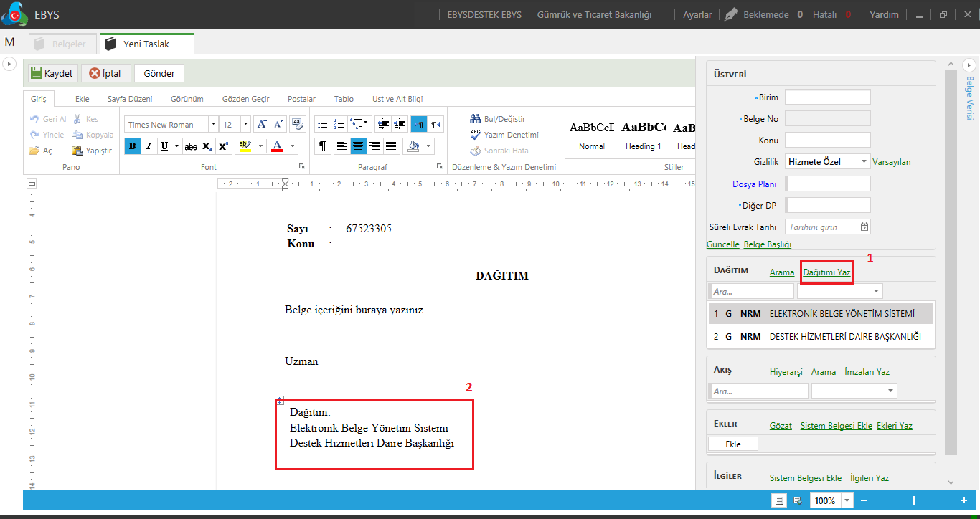Open the zoom 100% dropdown arrow
980x519 pixels.
click(847, 500)
